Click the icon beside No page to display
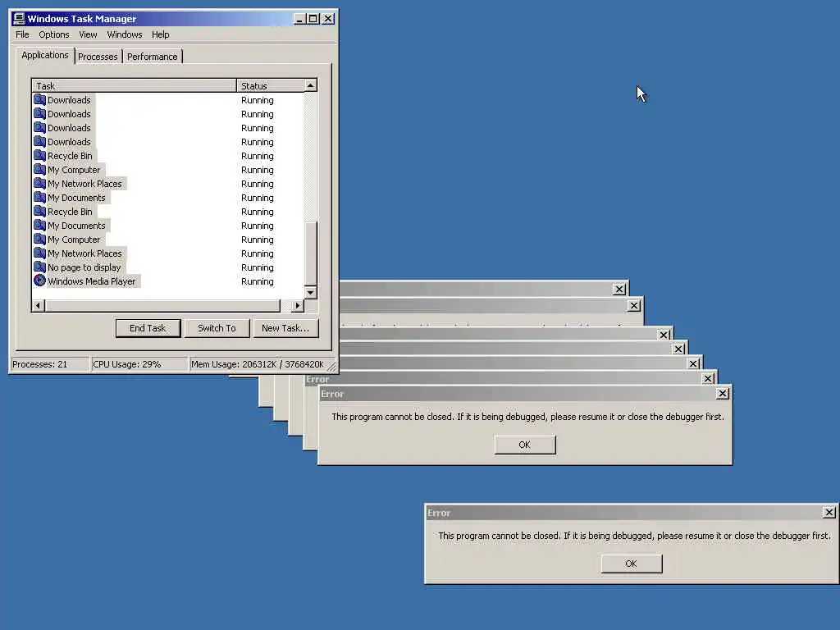Screen dimensions: 840x630 click(x=39, y=267)
